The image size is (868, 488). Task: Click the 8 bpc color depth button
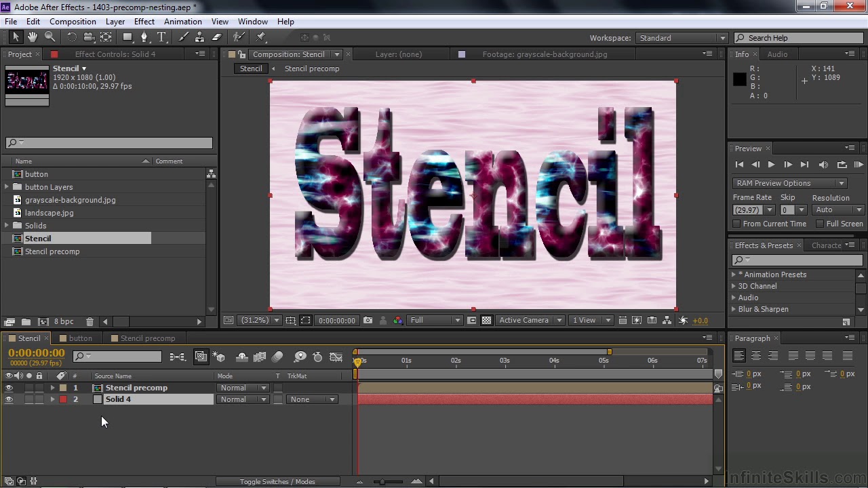[64, 321]
